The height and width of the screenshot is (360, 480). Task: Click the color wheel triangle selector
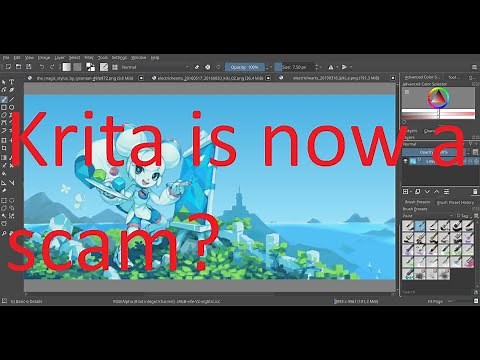coord(438,98)
